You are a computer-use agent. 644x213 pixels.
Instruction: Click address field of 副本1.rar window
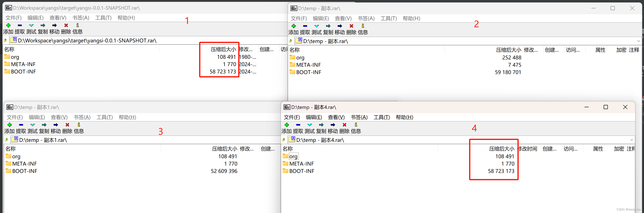[x=145, y=140]
